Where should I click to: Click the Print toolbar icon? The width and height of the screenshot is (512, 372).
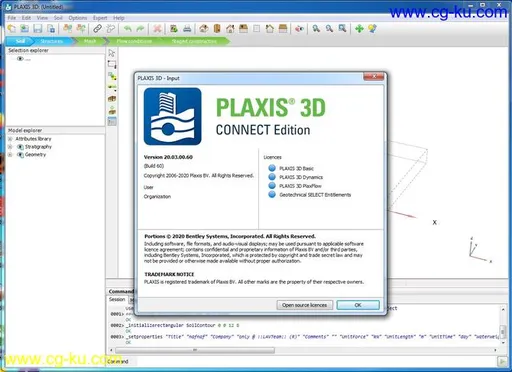[187, 29]
